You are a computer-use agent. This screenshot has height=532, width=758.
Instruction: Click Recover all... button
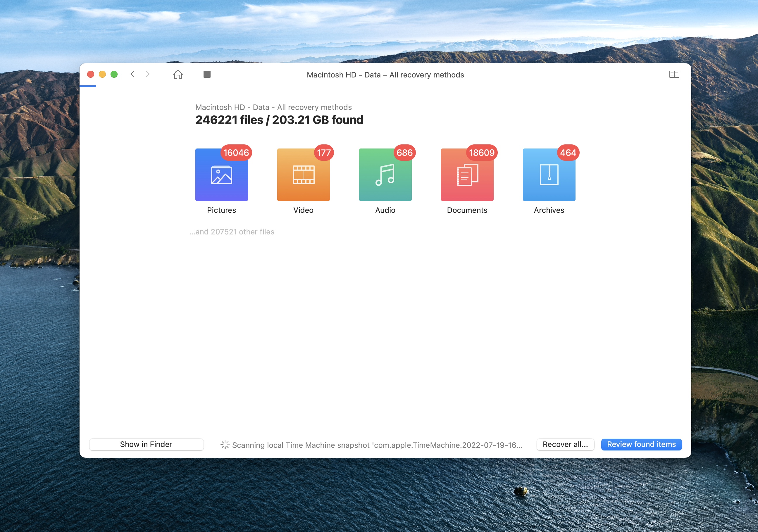pyautogui.click(x=565, y=444)
